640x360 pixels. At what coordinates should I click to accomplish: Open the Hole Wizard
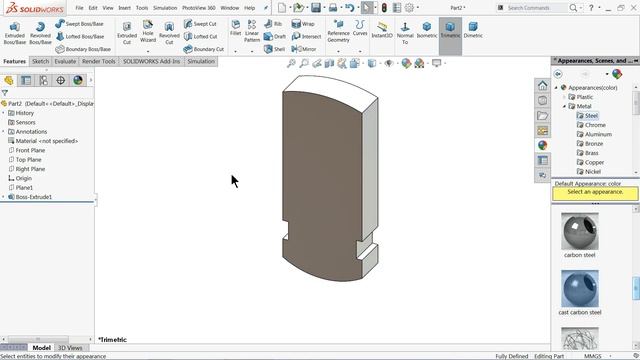[148, 32]
